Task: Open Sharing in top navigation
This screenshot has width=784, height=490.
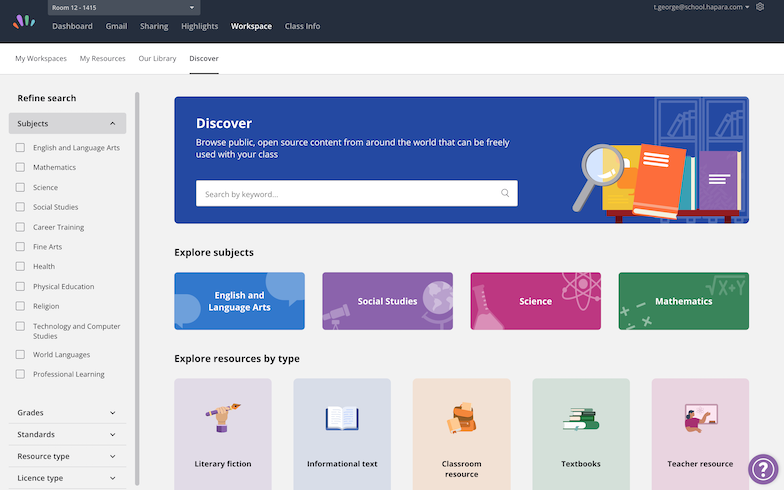Action: [154, 26]
